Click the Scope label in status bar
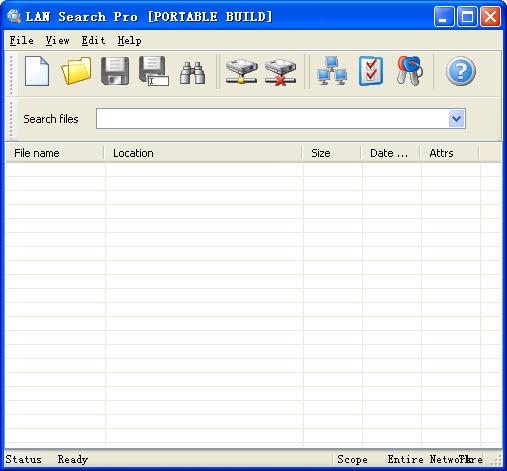Viewport: 507px width, 471px height. pos(352,459)
